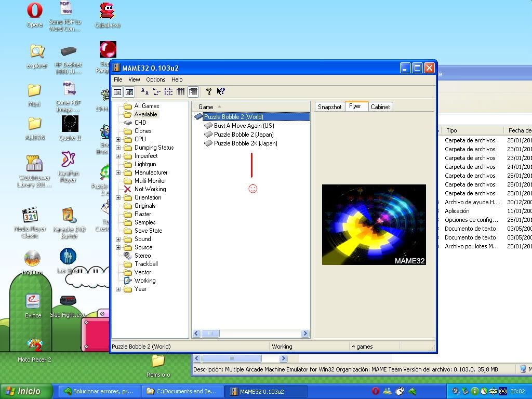Screen dimensions: 532x399
Task: Toggle the folder list panel toolbar button
Action: coord(117,91)
